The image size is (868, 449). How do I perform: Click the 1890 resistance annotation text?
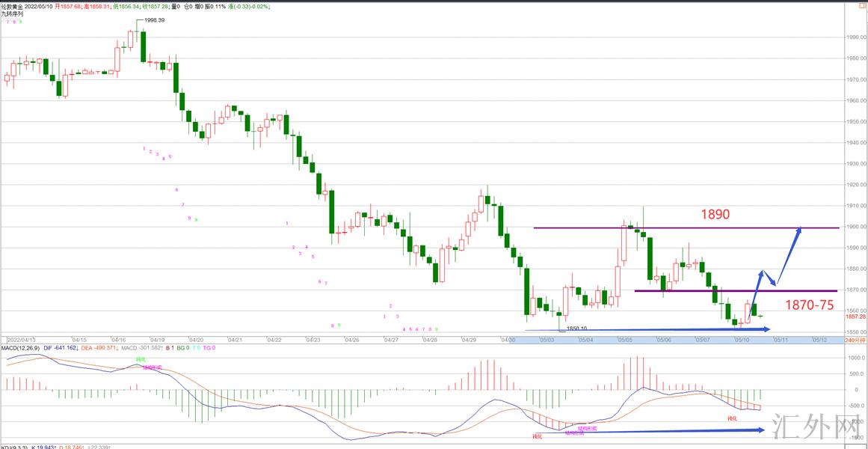(715, 215)
